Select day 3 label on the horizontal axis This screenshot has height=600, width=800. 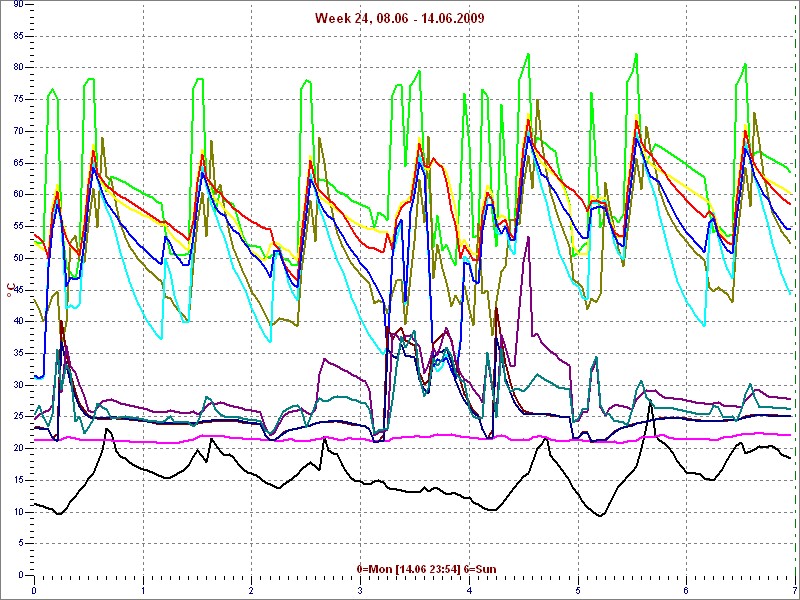360,591
